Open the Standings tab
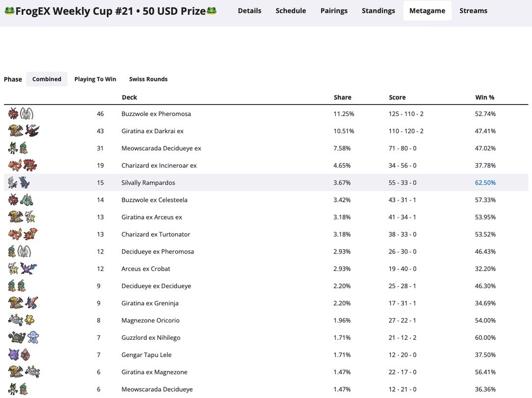This screenshot has width=532, height=398. (x=378, y=10)
